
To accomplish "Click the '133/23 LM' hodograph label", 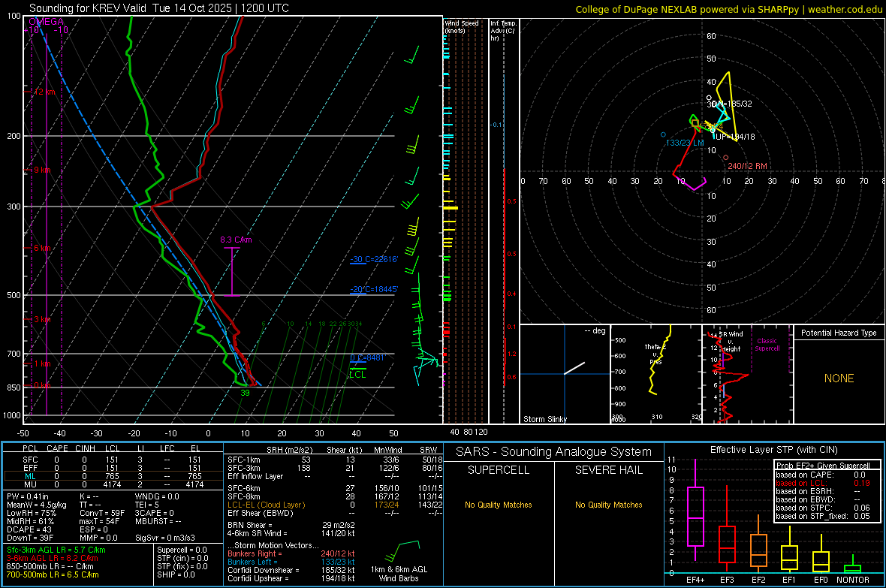I will click(x=684, y=143).
